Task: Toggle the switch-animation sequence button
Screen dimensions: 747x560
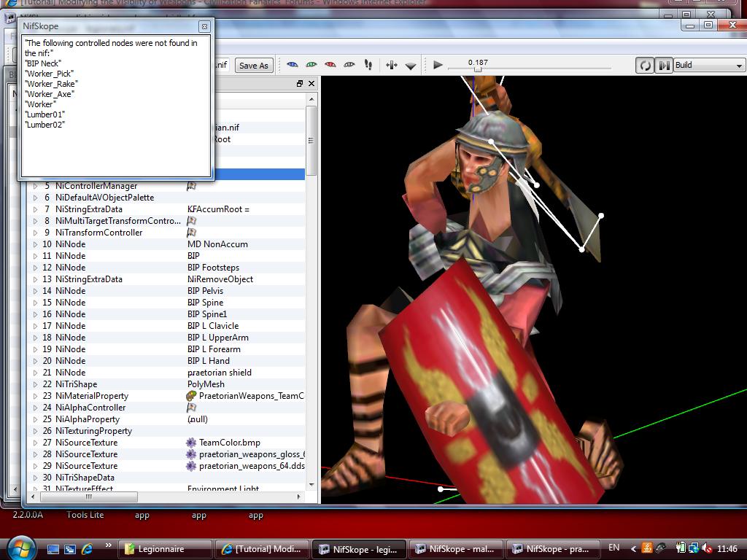Action: [x=664, y=65]
